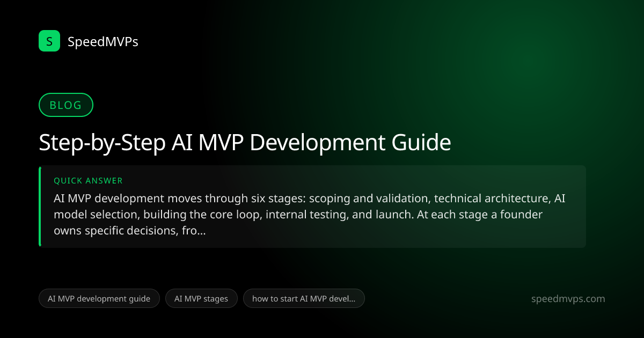Click the SpeedMVPs brand name
Image resolution: width=644 pixels, height=338 pixels.
point(103,41)
